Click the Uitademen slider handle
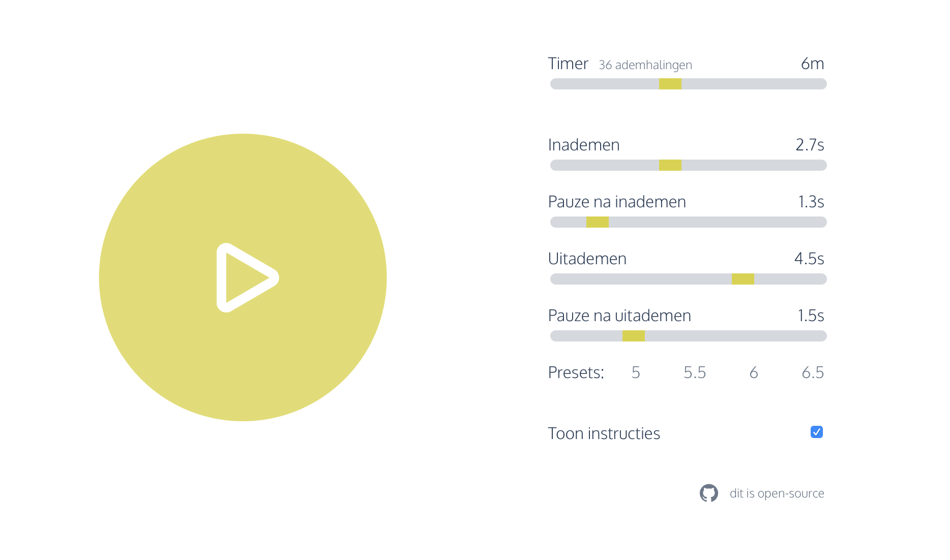The width and height of the screenshot is (950, 560). tap(743, 279)
